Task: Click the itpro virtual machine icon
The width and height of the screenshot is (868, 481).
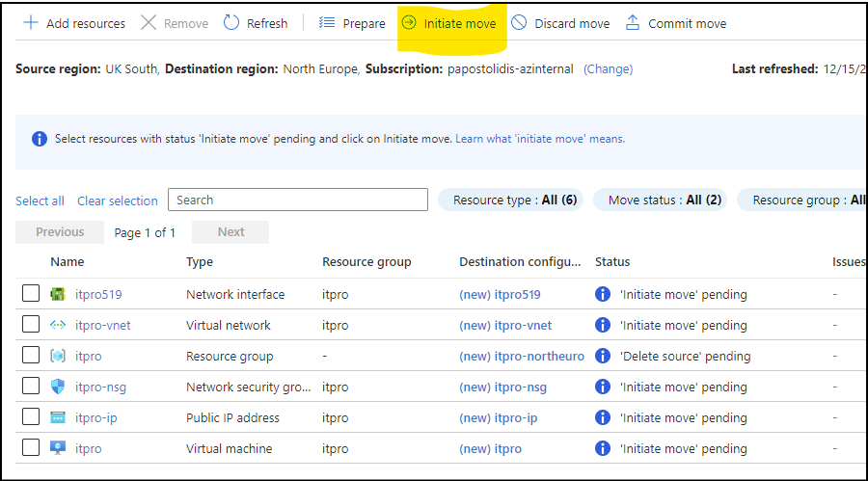Action: [58, 448]
